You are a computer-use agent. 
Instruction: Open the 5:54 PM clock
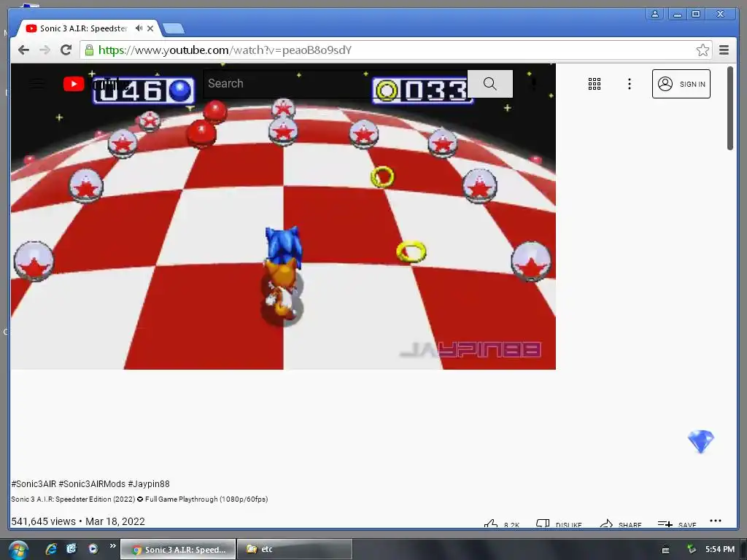tap(720, 549)
